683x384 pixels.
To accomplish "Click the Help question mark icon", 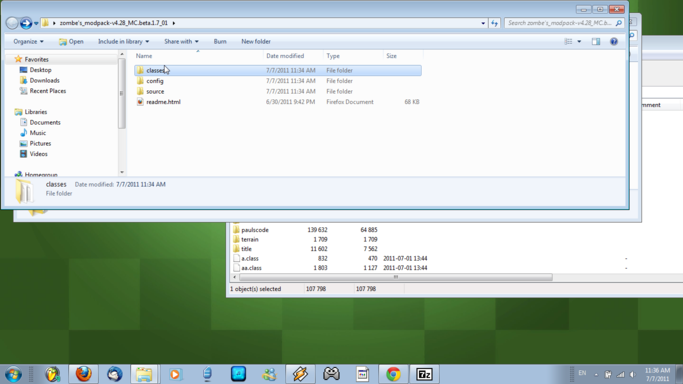I will coord(614,41).
